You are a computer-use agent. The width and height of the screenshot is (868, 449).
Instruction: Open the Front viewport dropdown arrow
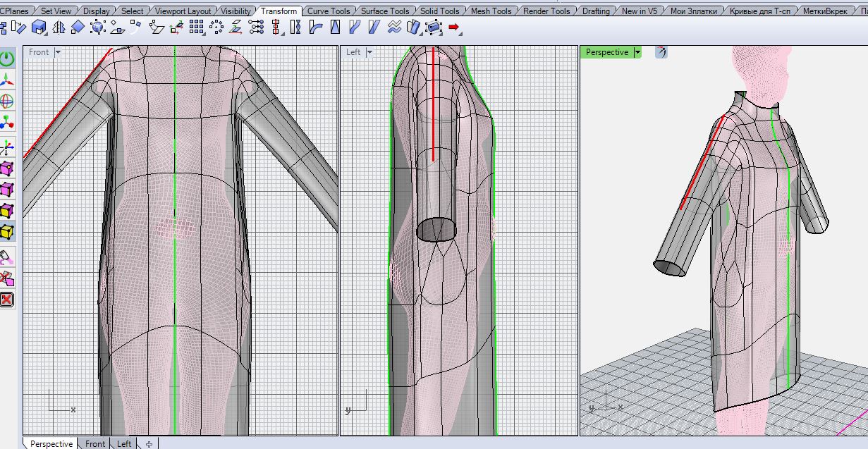[x=58, y=52]
